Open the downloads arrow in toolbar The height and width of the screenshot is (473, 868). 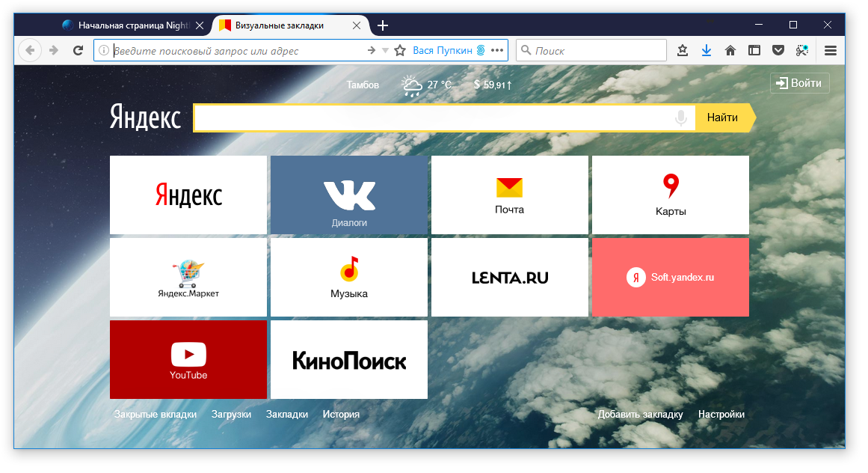point(707,51)
